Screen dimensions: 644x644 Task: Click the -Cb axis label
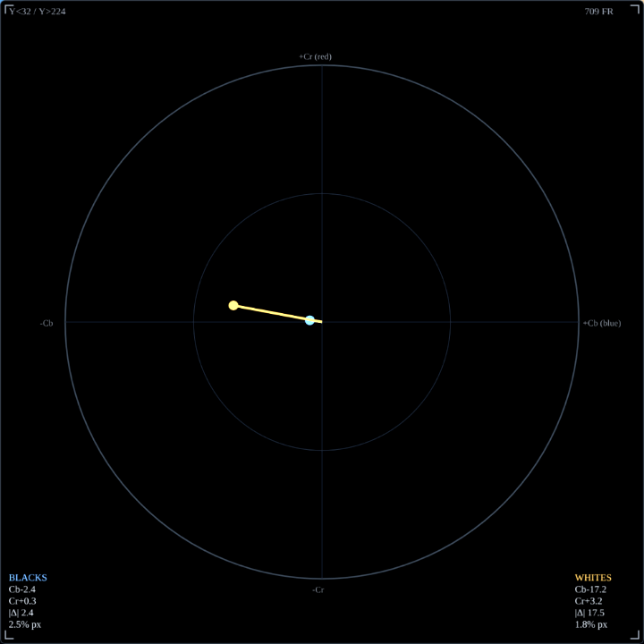tap(47, 323)
